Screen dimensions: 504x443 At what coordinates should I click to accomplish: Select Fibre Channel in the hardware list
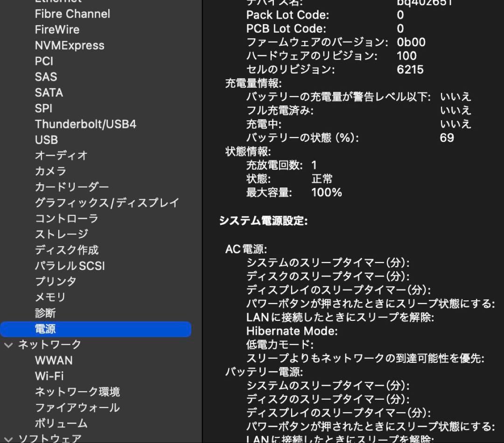[x=72, y=14]
